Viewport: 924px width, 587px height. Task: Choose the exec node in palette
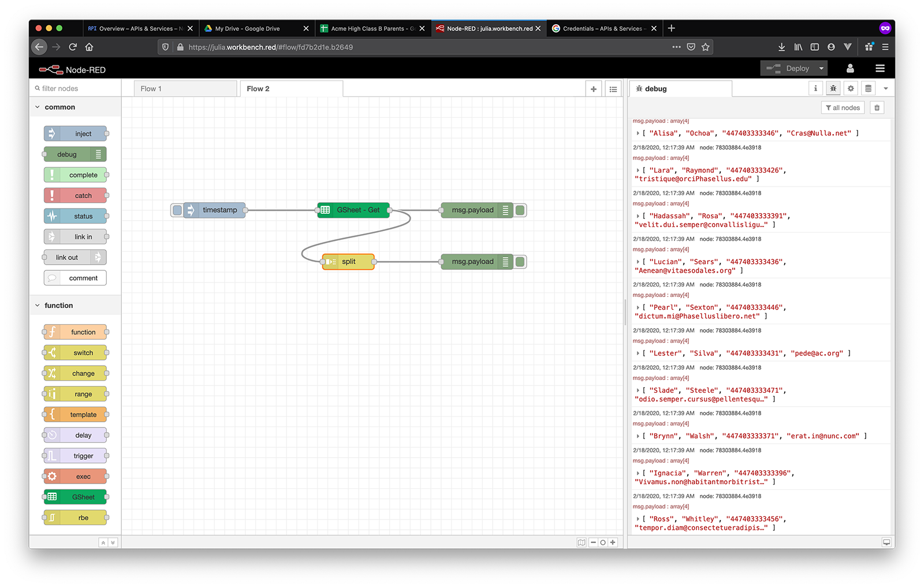pos(75,477)
